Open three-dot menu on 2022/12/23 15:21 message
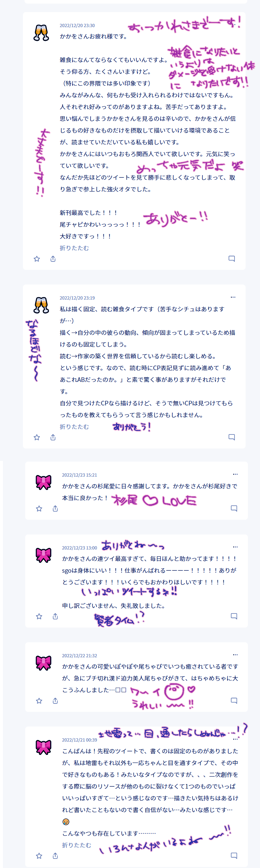This screenshot has width=260, height=868. point(235,474)
